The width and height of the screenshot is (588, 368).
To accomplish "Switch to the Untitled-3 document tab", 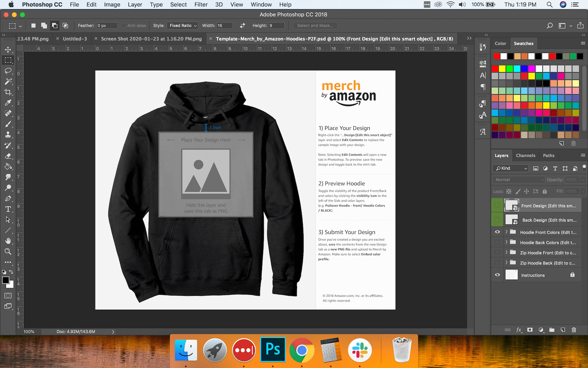I will (x=75, y=39).
